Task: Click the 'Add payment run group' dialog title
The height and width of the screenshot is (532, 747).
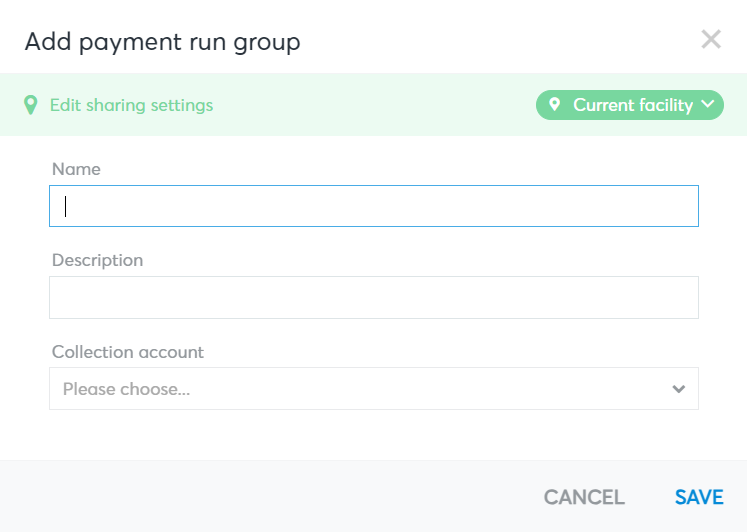Action: [x=162, y=42]
